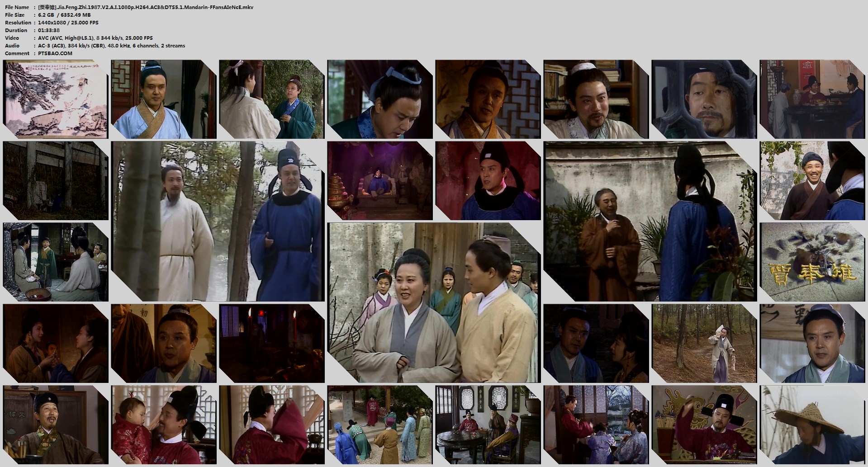This screenshot has width=868, height=467.
Task: Click thumbnail of person walking on forest path
Action: pyautogui.click(x=704, y=344)
